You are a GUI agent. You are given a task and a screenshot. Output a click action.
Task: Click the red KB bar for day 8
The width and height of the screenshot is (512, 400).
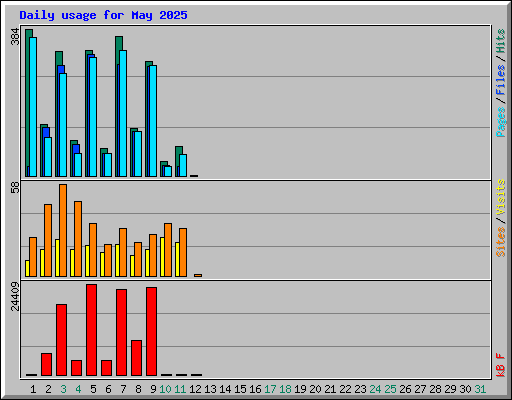[136, 358]
